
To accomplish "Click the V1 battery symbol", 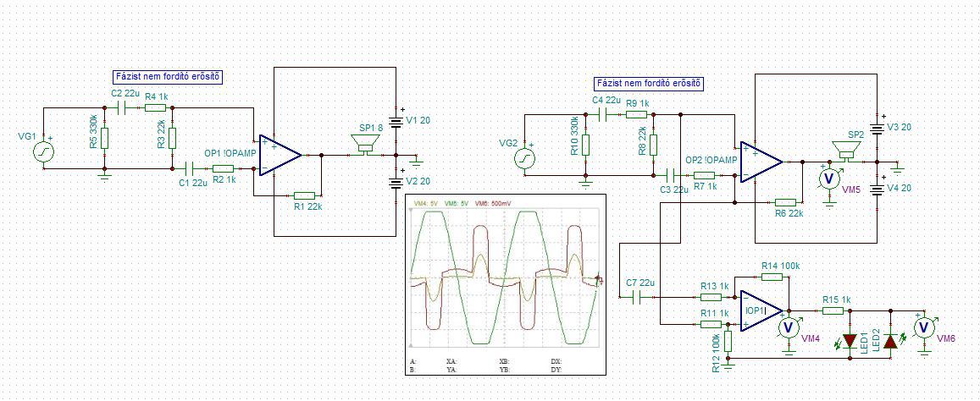I will (x=395, y=120).
